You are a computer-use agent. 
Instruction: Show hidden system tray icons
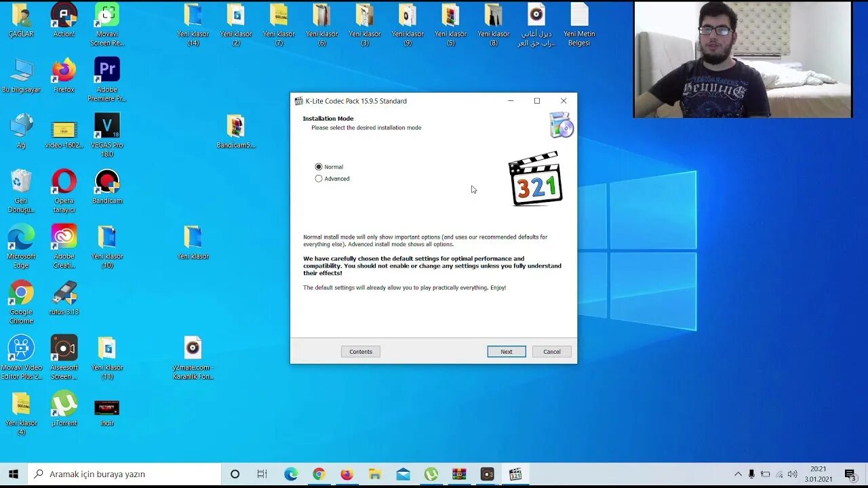[x=738, y=474]
